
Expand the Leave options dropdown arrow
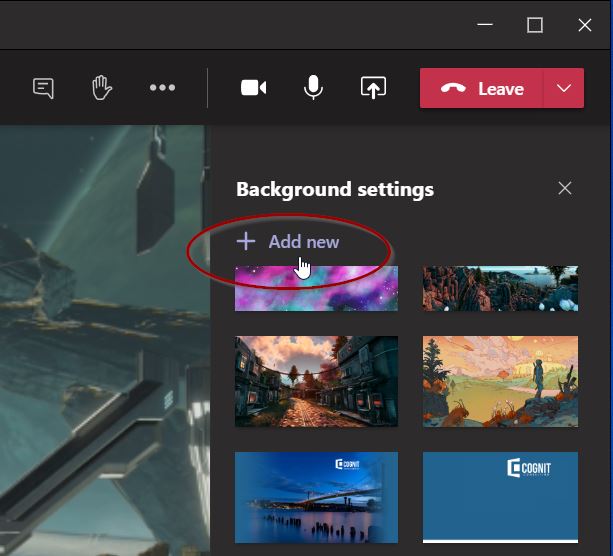click(564, 89)
